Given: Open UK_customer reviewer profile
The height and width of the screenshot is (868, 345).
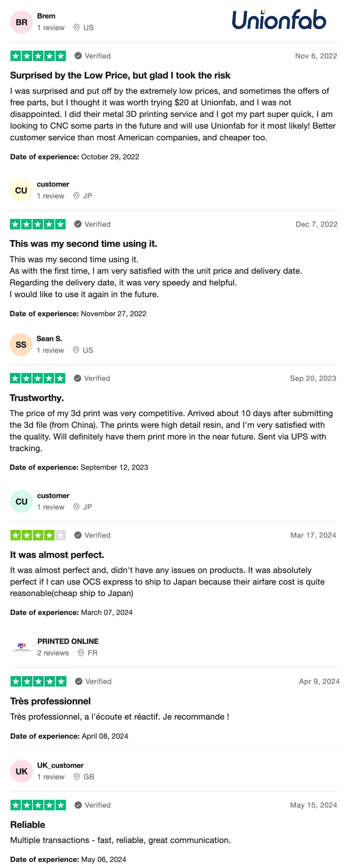Looking at the screenshot, I should point(60,765).
